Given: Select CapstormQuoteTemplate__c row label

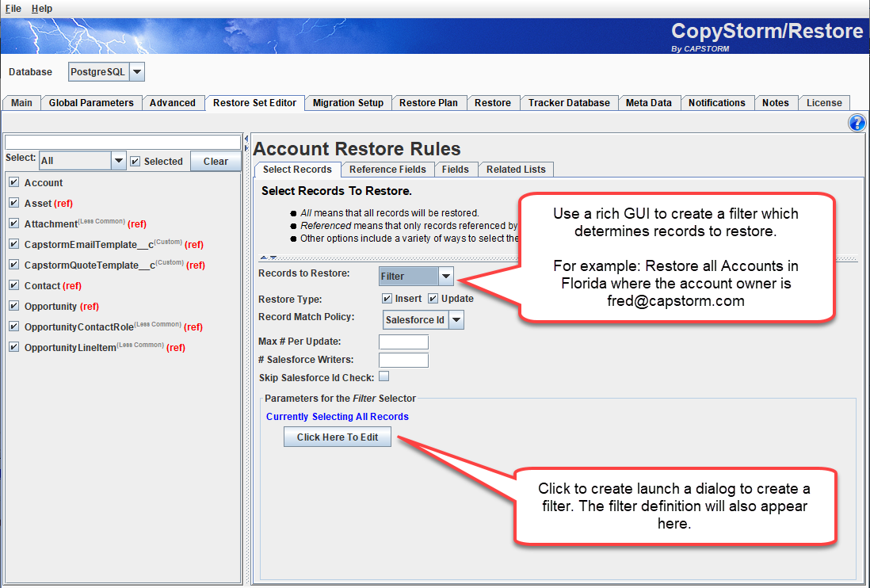Looking at the screenshot, I should [x=115, y=265].
